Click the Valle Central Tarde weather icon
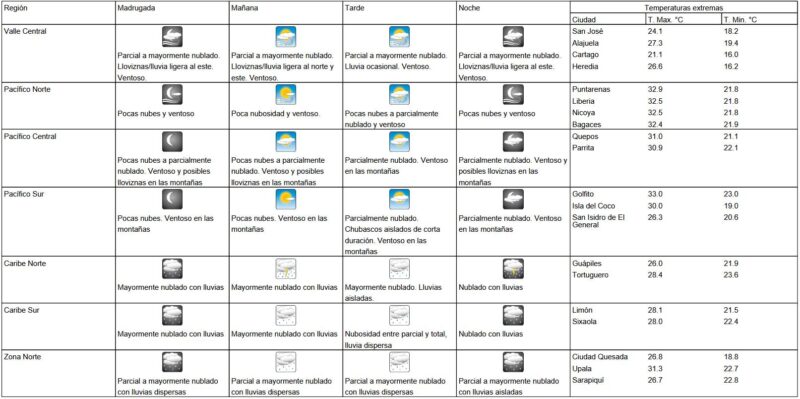 [399, 37]
